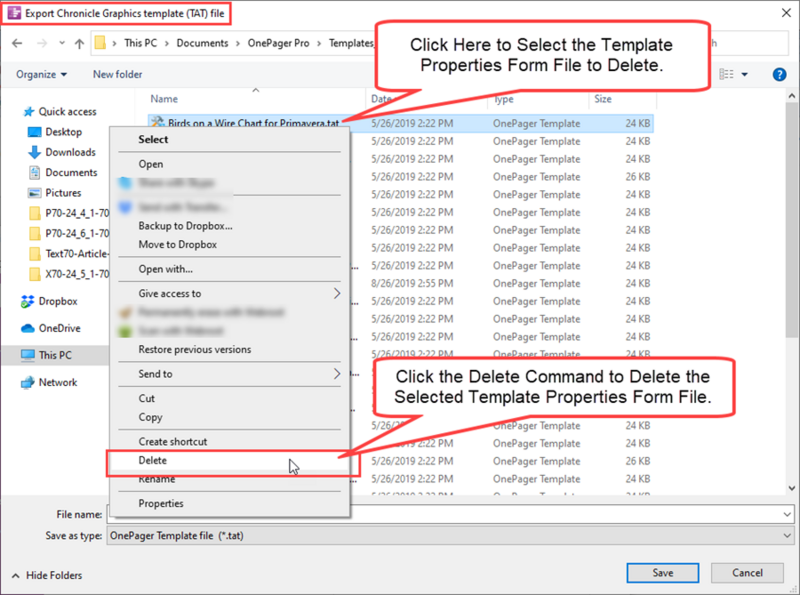Click Templates in address breadcrumb
This screenshot has width=800, height=595.
[351, 43]
